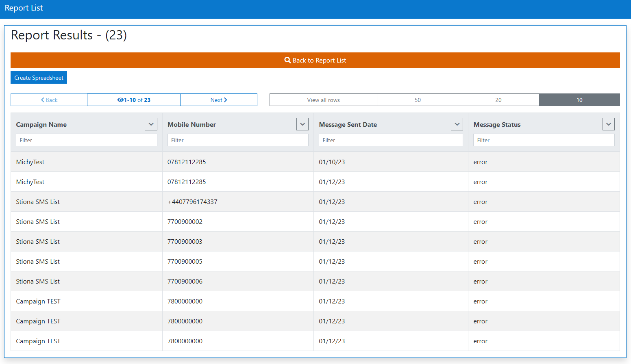Click the magnifier icon on Back to Report List
The width and height of the screenshot is (631, 364).
[x=287, y=60]
